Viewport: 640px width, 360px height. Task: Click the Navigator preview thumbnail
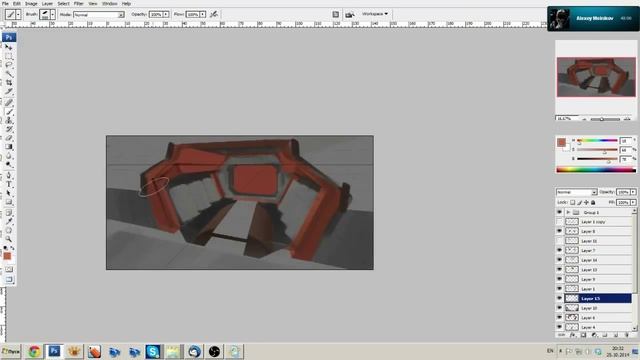tap(596, 77)
